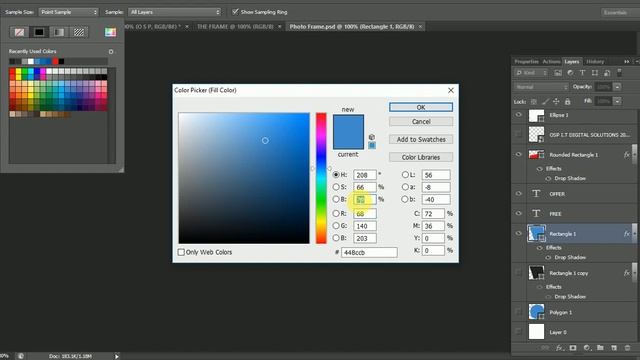Hide the OFFER text layer
Viewport: 640px width, 360px height.
tap(518, 194)
